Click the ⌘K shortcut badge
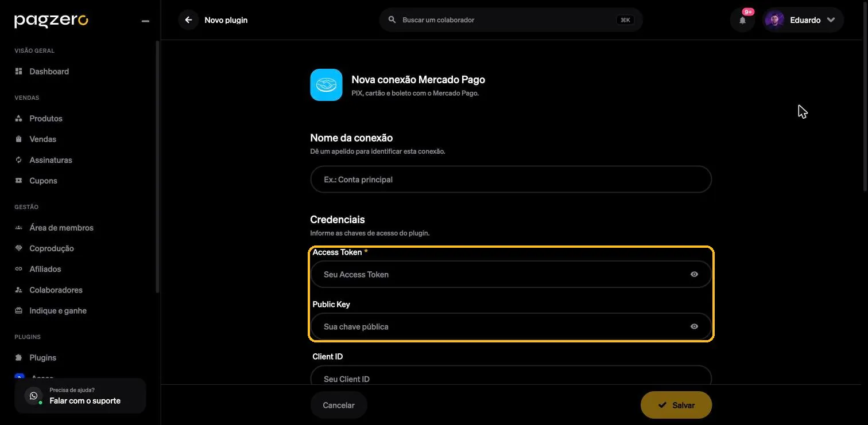This screenshot has width=868, height=425. pos(625,20)
